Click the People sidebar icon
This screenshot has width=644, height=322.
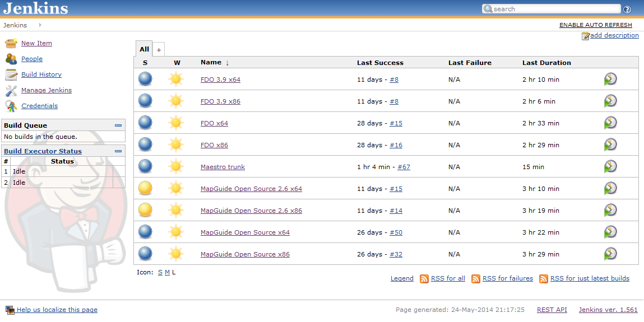(x=11, y=59)
